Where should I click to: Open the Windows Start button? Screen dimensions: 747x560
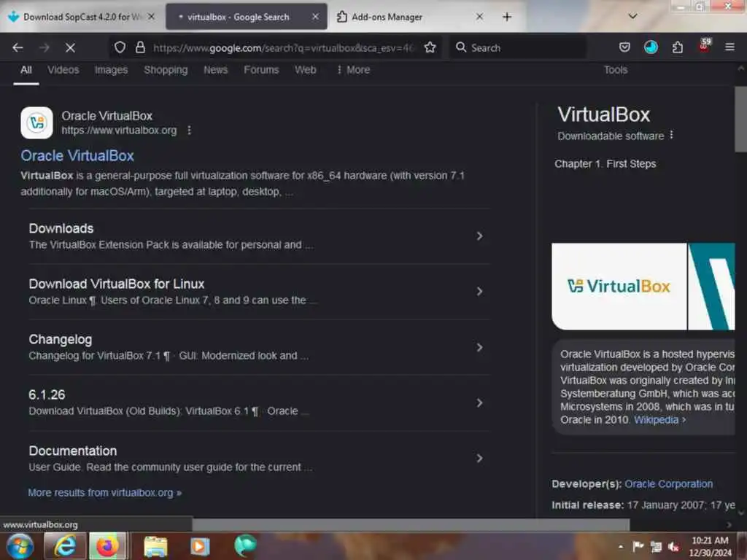coord(20,545)
